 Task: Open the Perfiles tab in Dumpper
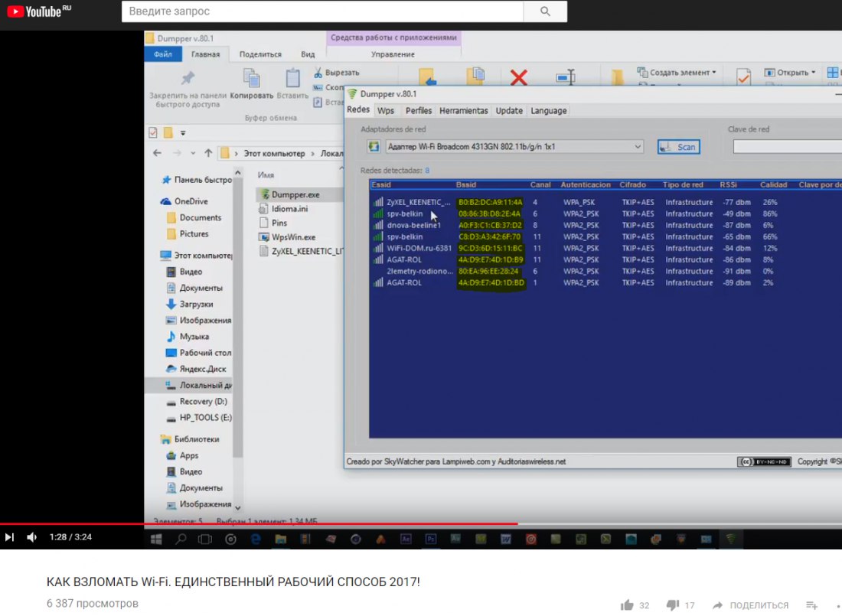point(418,111)
